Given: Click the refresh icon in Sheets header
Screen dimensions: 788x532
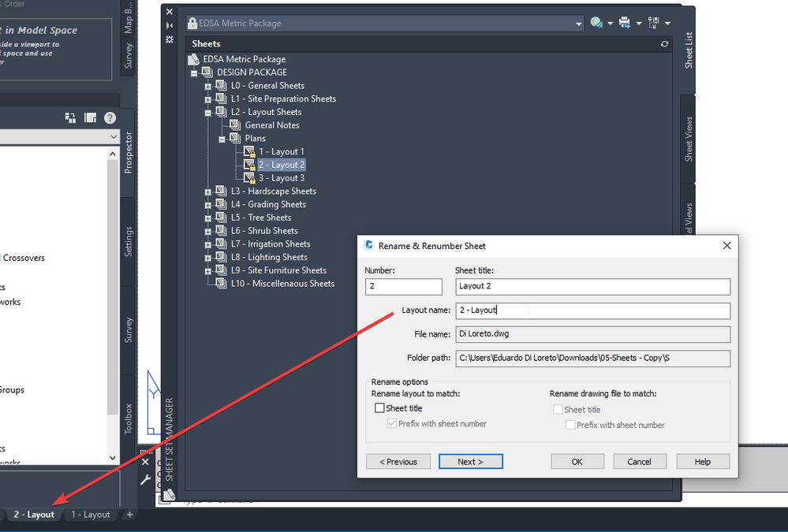Looking at the screenshot, I should pyautogui.click(x=664, y=44).
